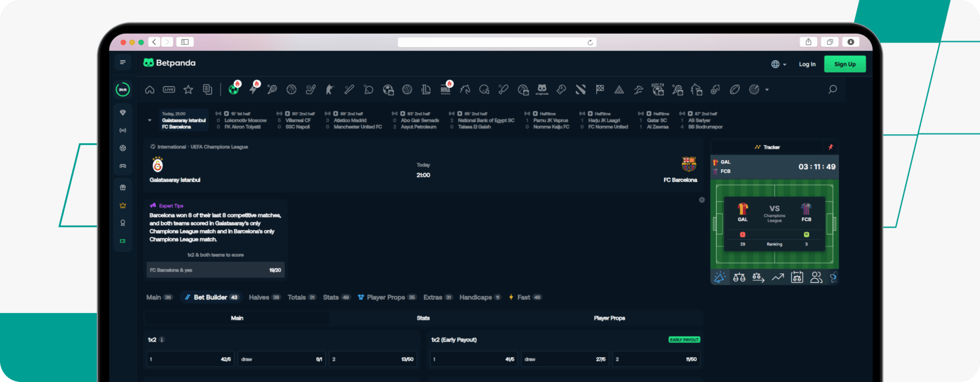Select the MMA sport icon

point(446,89)
